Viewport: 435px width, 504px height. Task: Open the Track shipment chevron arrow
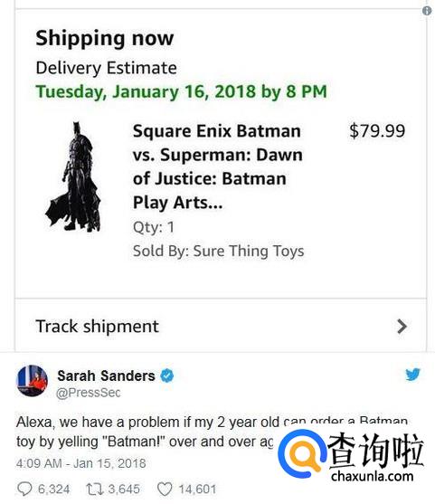402,327
